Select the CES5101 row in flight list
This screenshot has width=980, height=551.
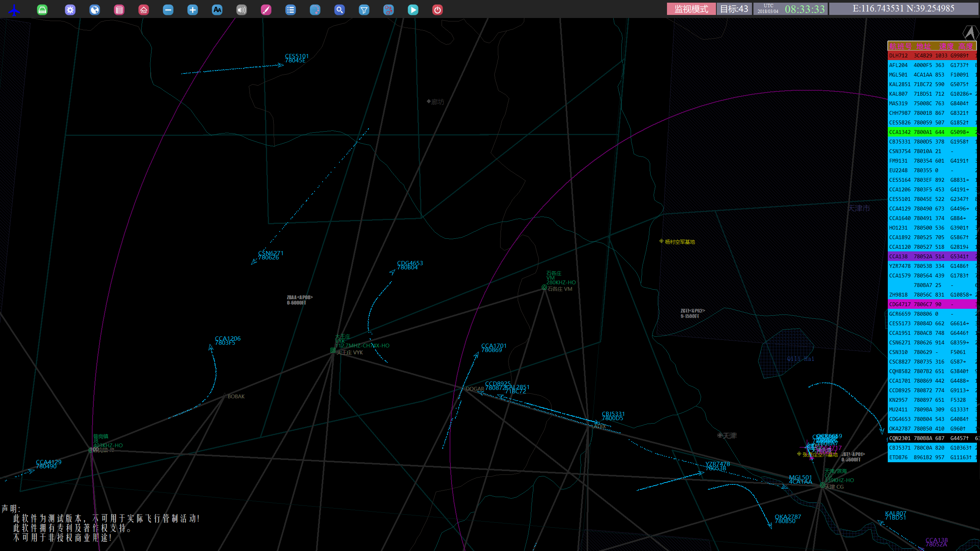tap(932, 199)
